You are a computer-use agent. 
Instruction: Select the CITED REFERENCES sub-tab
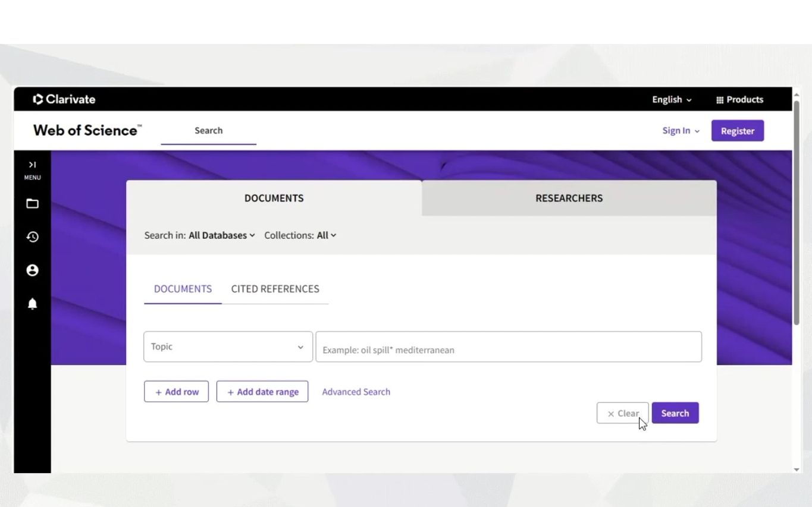275,289
